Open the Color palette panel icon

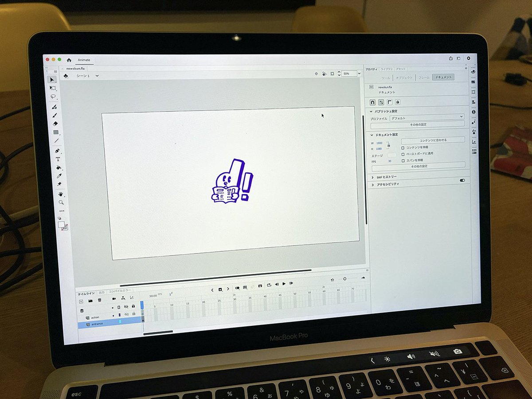click(x=473, y=72)
